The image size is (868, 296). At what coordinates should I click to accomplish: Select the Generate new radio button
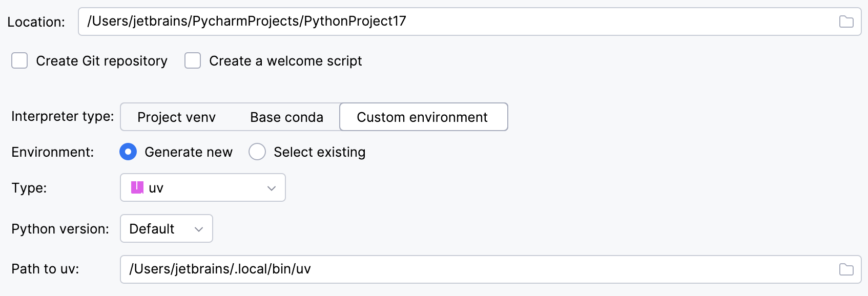(x=128, y=152)
